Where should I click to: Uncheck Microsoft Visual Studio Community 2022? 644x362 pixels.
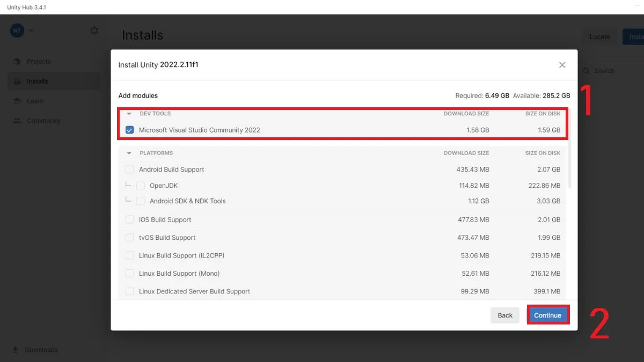pos(129,130)
